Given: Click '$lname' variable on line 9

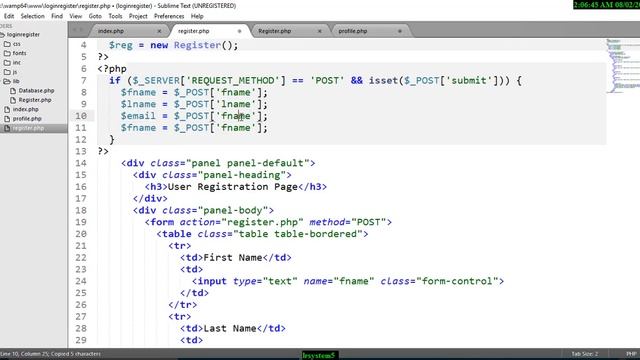Looking at the screenshot, I should point(138,104).
